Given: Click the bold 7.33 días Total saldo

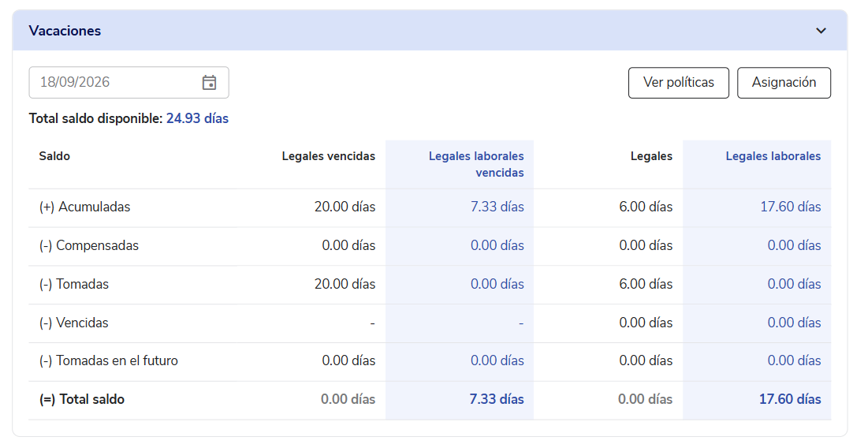Looking at the screenshot, I should (497, 399).
